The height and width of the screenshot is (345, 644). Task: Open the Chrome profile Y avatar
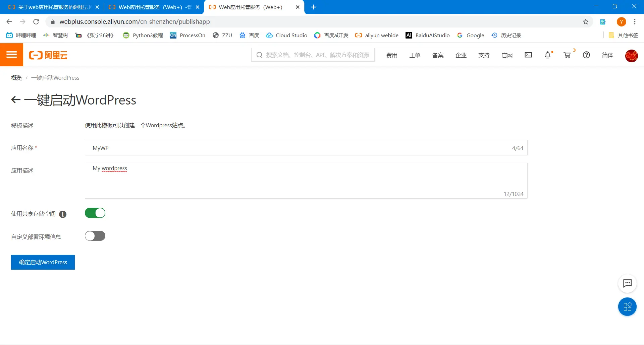622,22
